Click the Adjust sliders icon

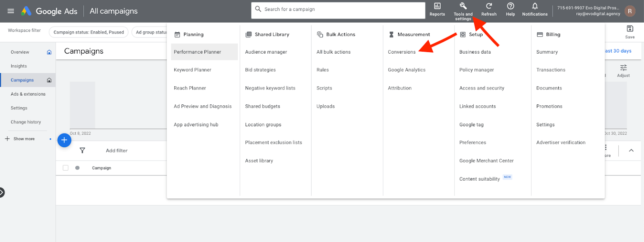(x=623, y=68)
